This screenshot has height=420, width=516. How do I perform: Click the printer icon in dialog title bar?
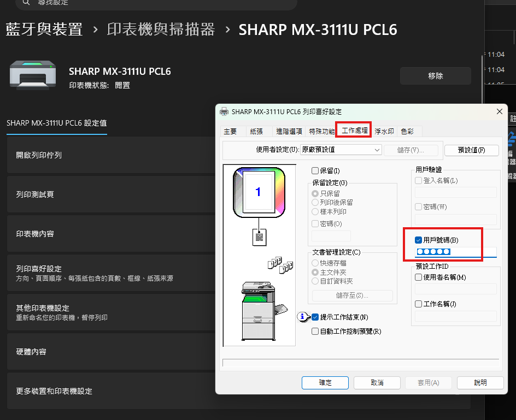tap(224, 111)
